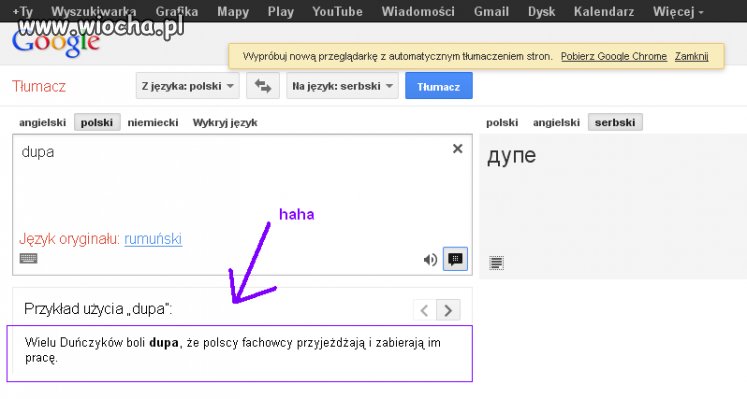Select niemiecki as source language
The width and height of the screenshot is (747, 399).
(153, 122)
